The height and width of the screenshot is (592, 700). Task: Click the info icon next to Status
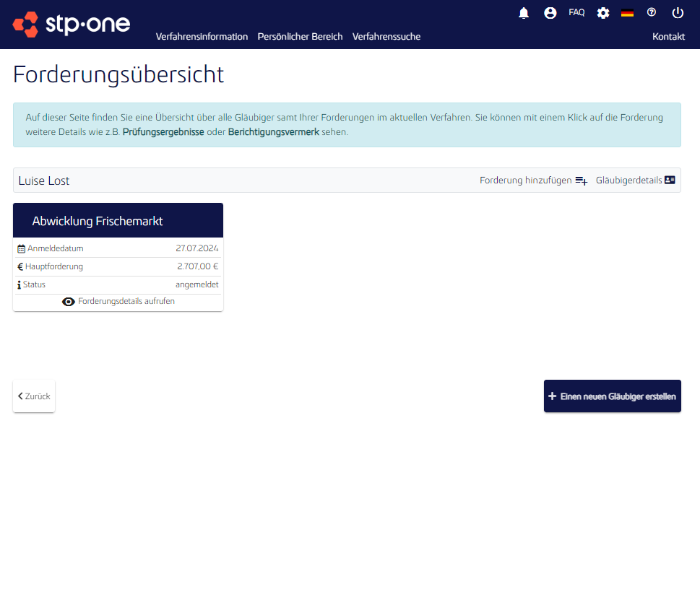(19, 284)
